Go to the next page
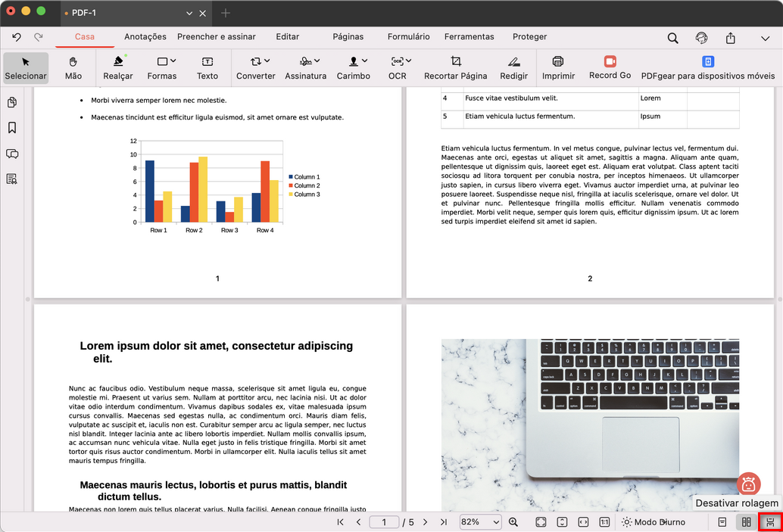The width and height of the screenshot is (783, 532). coord(425,522)
